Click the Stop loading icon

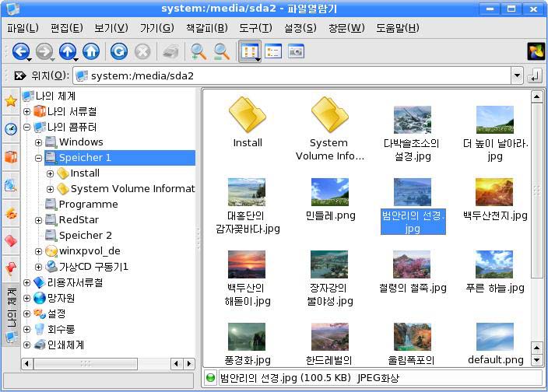pos(142,51)
